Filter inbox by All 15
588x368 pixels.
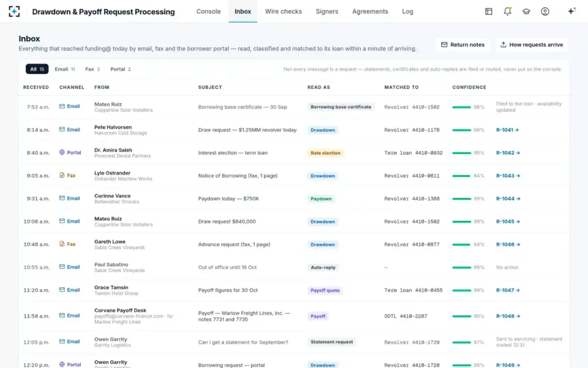[37, 69]
